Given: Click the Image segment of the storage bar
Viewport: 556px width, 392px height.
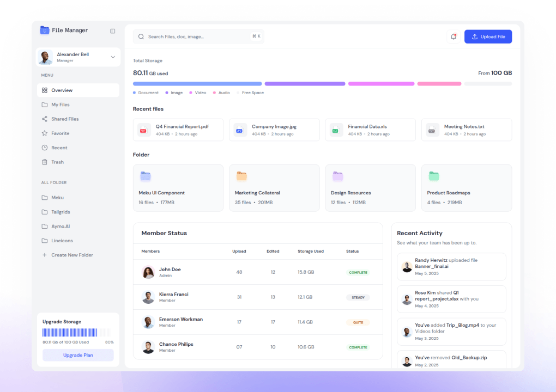Looking at the screenshot, I should (305, 83).
